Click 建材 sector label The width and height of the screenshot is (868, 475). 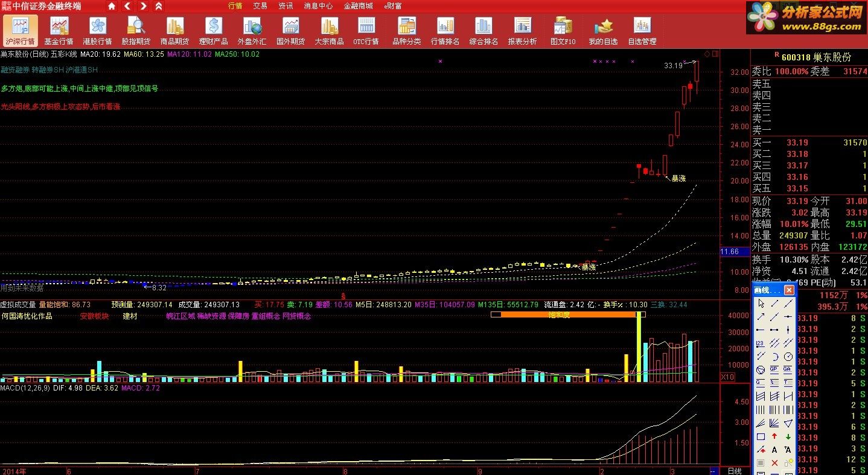130,316
